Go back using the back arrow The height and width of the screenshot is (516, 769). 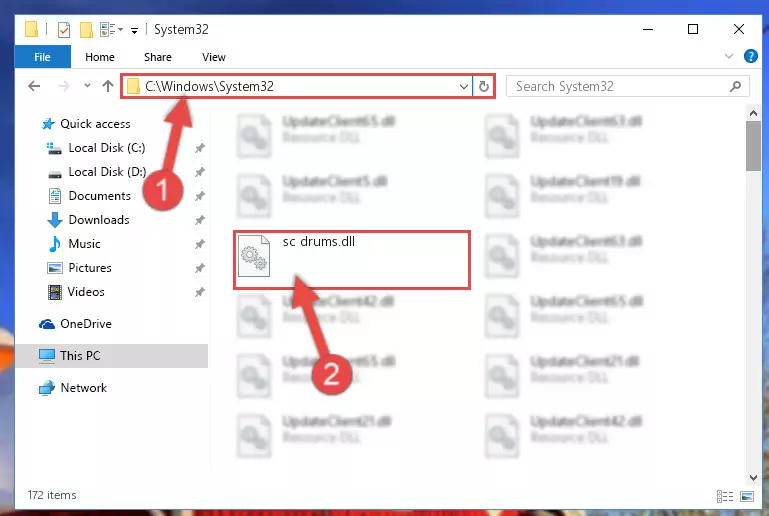tap(34, 86)
